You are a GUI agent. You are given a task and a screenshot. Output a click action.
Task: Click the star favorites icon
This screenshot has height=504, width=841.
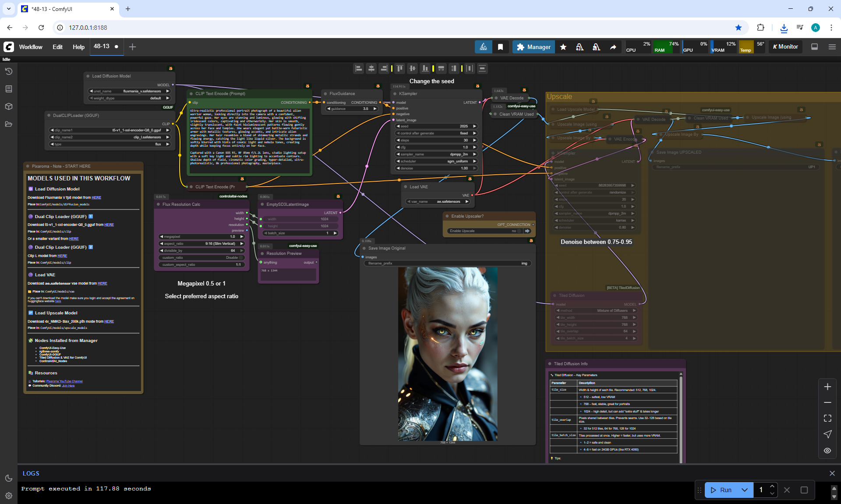pos(563,47)
